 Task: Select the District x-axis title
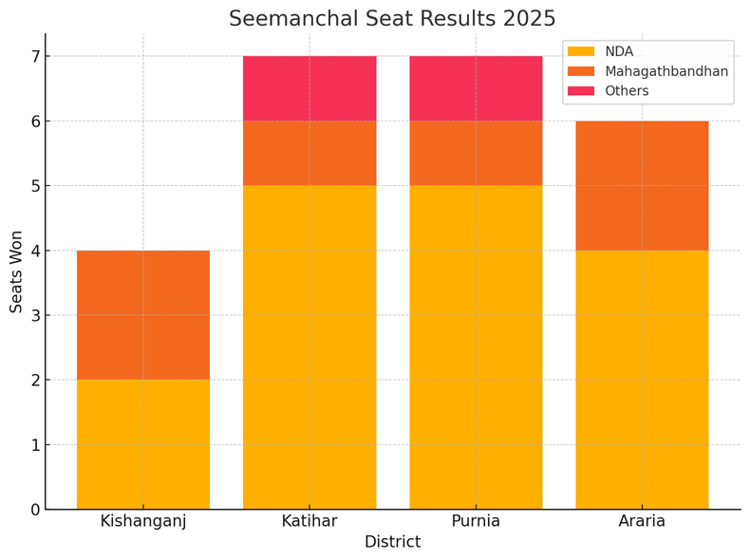pos(392,542)
